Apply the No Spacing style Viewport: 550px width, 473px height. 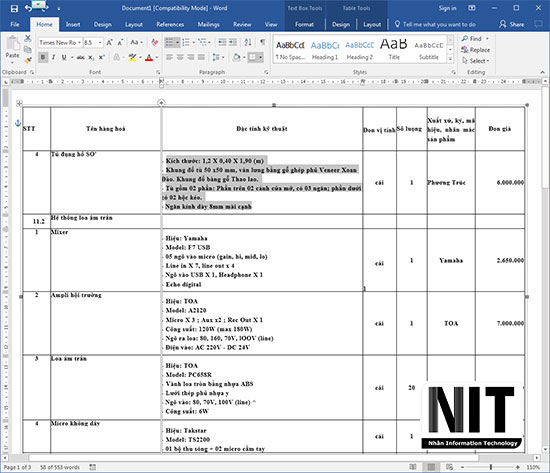pos(290,50)
